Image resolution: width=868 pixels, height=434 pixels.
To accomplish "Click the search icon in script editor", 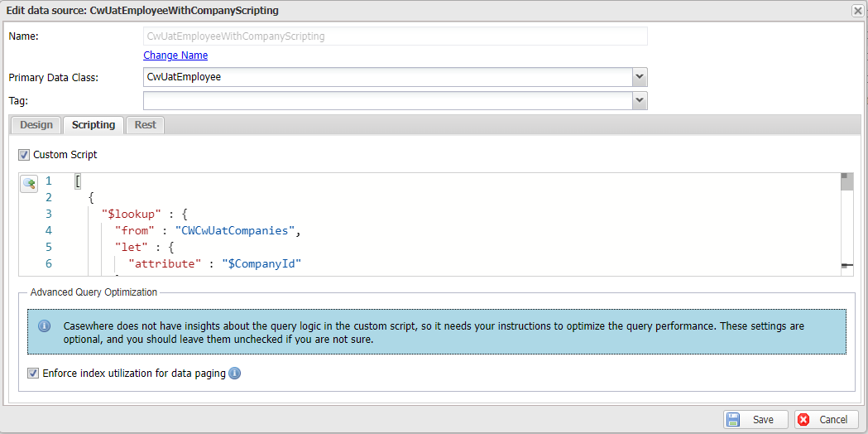I will (29, 184).
